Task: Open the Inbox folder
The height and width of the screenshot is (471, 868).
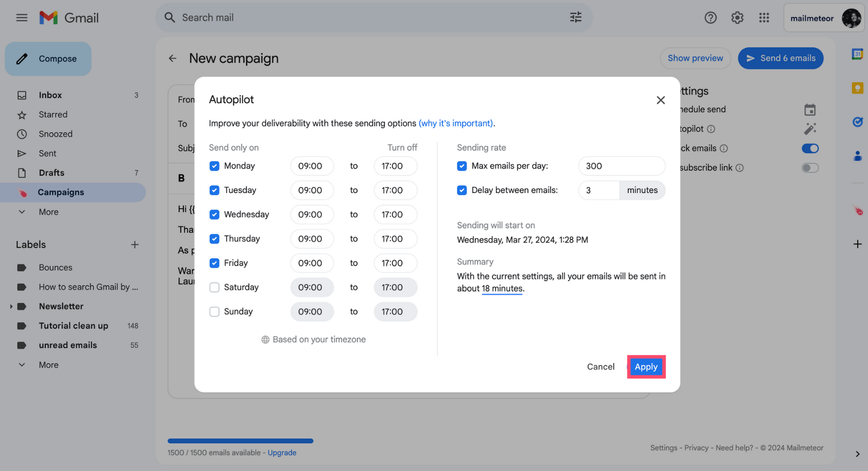Action: tap(73, 95)
